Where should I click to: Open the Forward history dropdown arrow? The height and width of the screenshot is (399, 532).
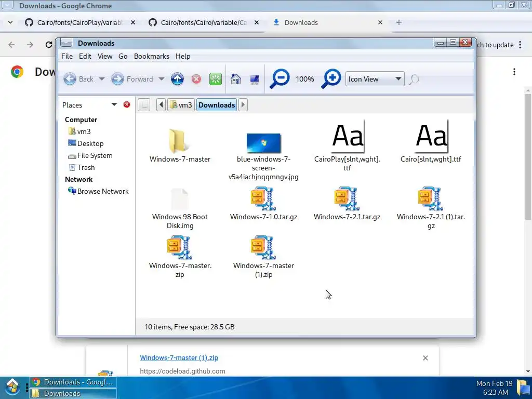162,79
